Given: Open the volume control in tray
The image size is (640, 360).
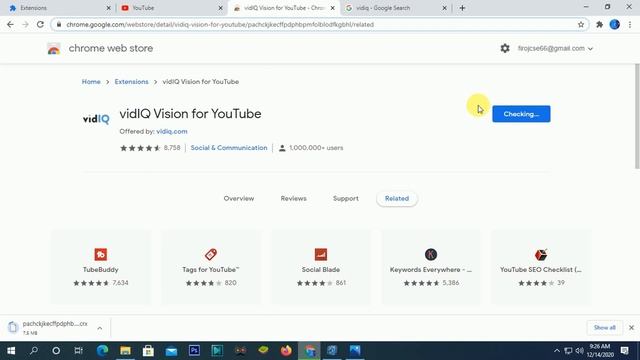Looking at the screenshot, I should (x=579, y=350).
